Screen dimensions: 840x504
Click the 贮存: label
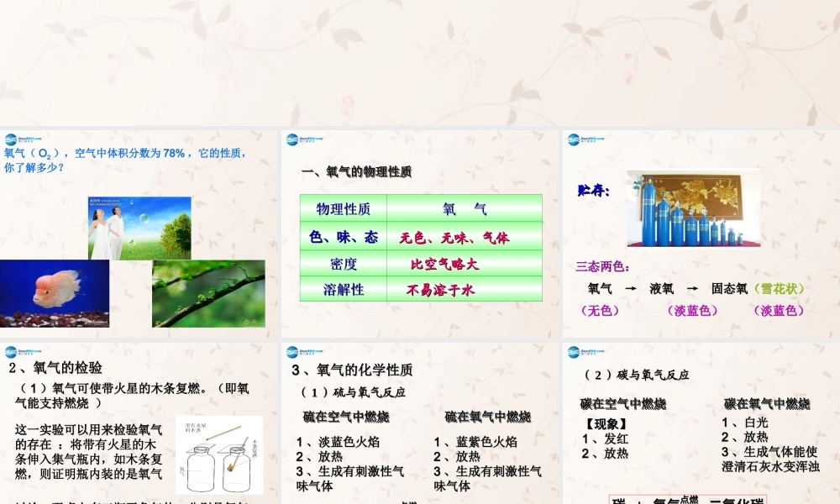[x=594, y=190]
